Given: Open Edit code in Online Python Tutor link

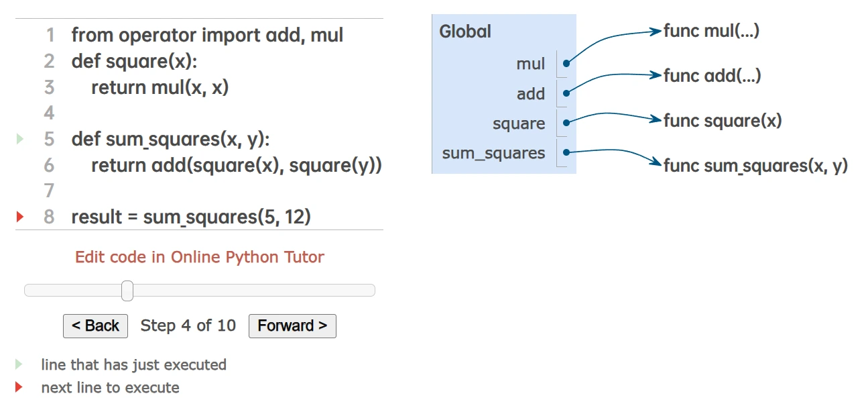Looking at the screenshot, I should point(199,257).
